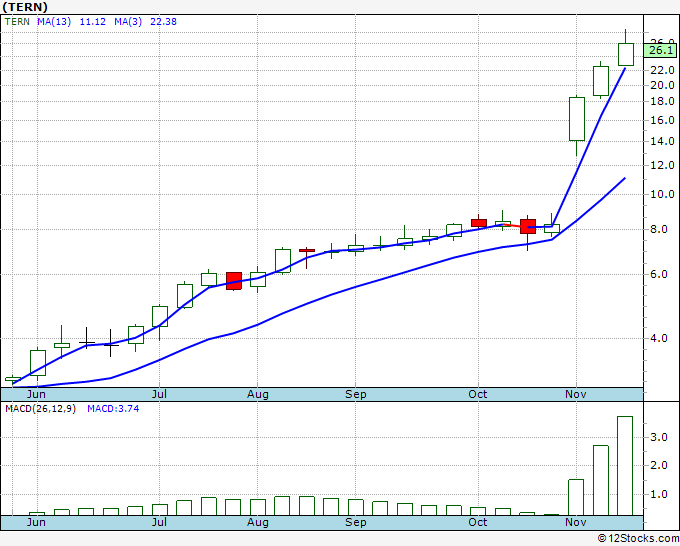Click the 1.0 label on MACD axis

pyautogui.click(x=658, y=494)
